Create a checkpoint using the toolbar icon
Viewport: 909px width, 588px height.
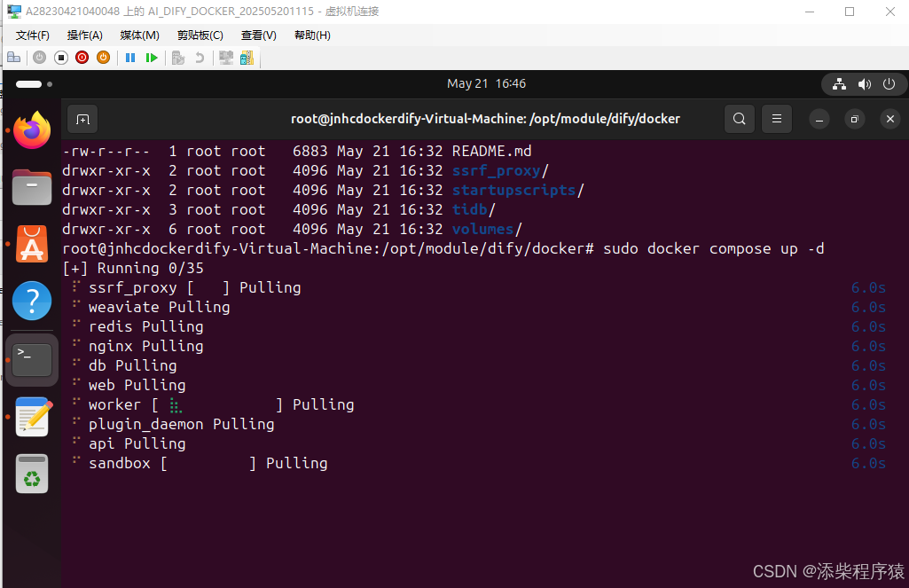click(178, 58)
